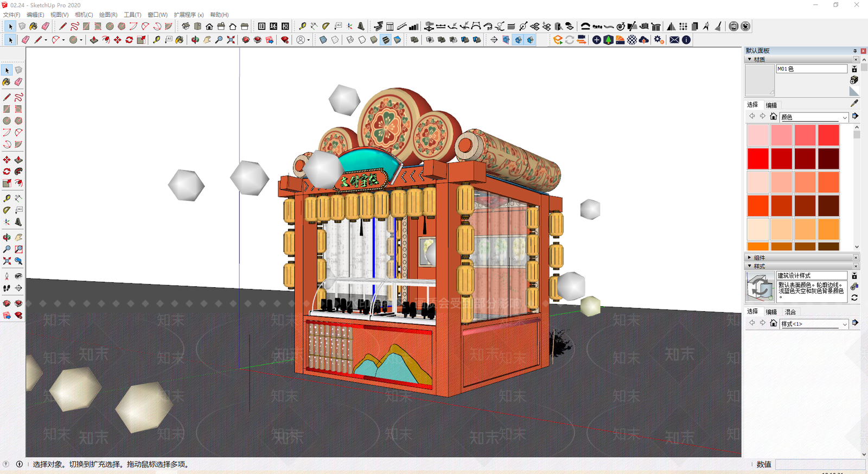This screenshot has width=868, height=474.
Task: Pick the Move tool with red arrows
Action: 7,160
